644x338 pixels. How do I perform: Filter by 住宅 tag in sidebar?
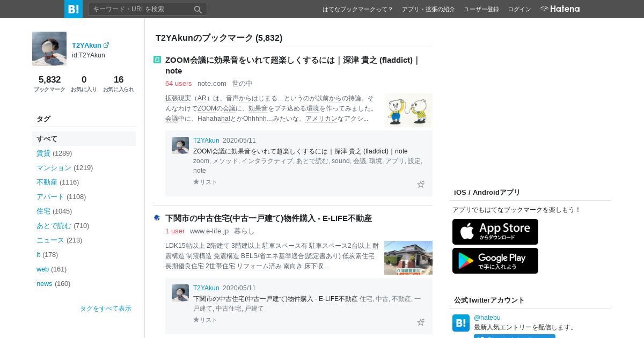click(x=43, y=211)
